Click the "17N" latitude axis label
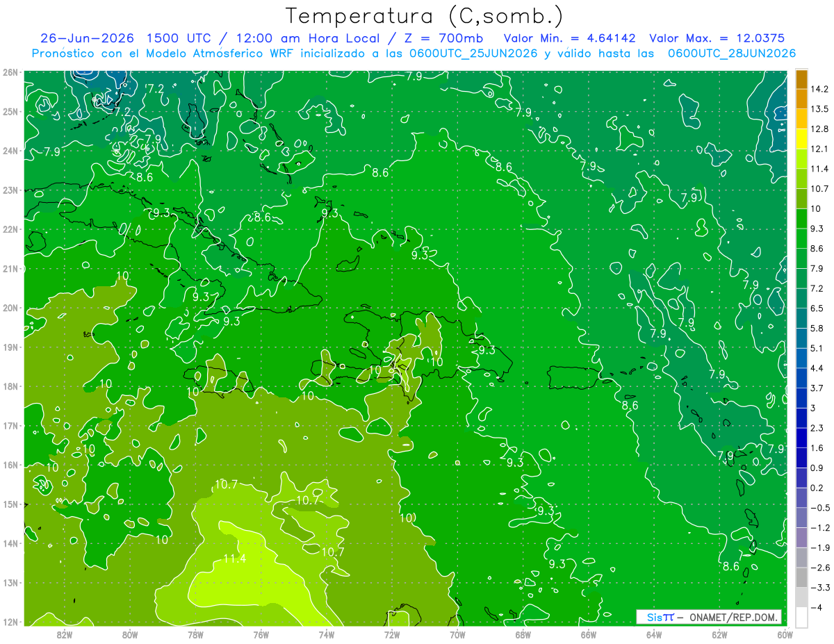This screenshot has height=644, width=834. point(10,425)
